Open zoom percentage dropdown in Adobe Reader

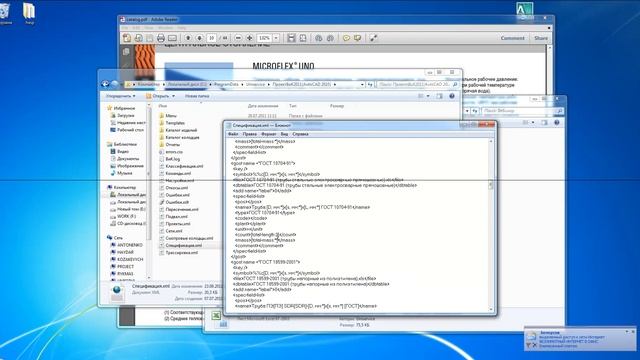coord(276,38)
